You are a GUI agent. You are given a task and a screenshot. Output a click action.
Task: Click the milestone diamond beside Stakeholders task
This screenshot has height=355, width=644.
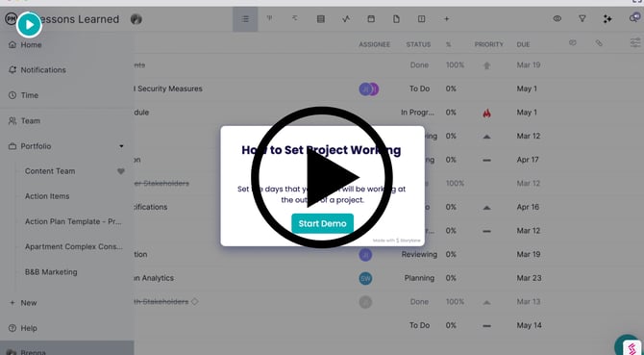(x=195, y=301)
